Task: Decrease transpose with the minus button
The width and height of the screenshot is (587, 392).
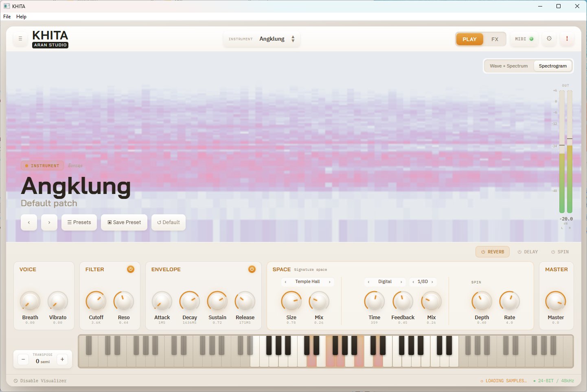Action: tap(23, 359)
